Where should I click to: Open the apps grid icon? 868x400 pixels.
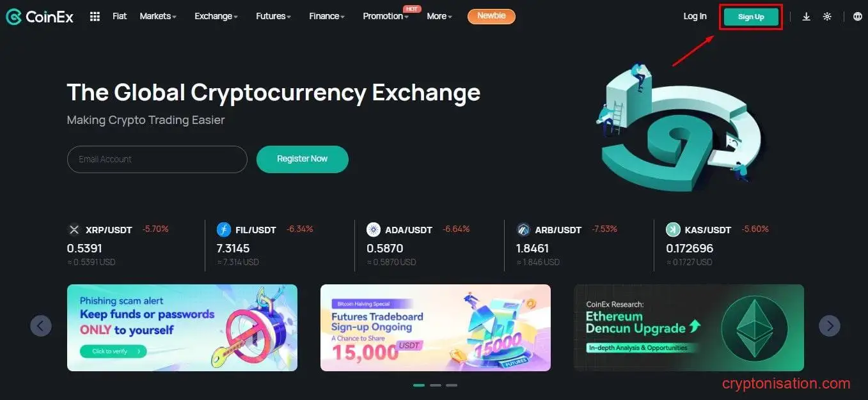point(95,17)
